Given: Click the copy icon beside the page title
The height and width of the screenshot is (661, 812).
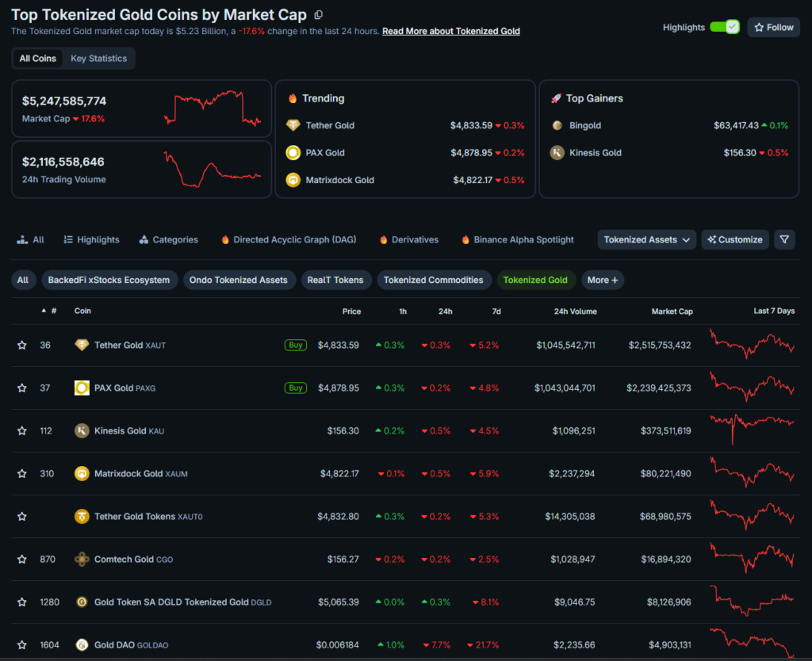Looking at the screenshot, I should (x=320, y=14).
